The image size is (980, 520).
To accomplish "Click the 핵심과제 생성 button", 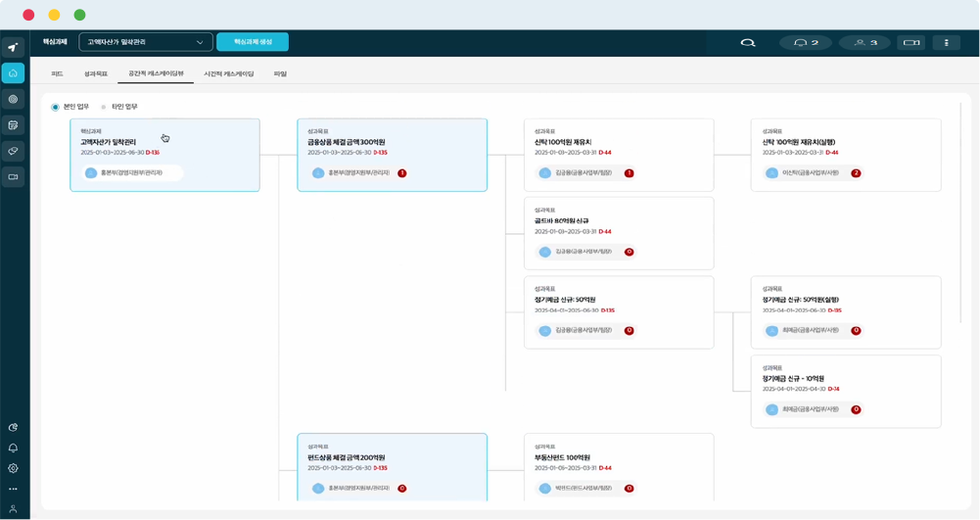I will click(x=253, y=42).
